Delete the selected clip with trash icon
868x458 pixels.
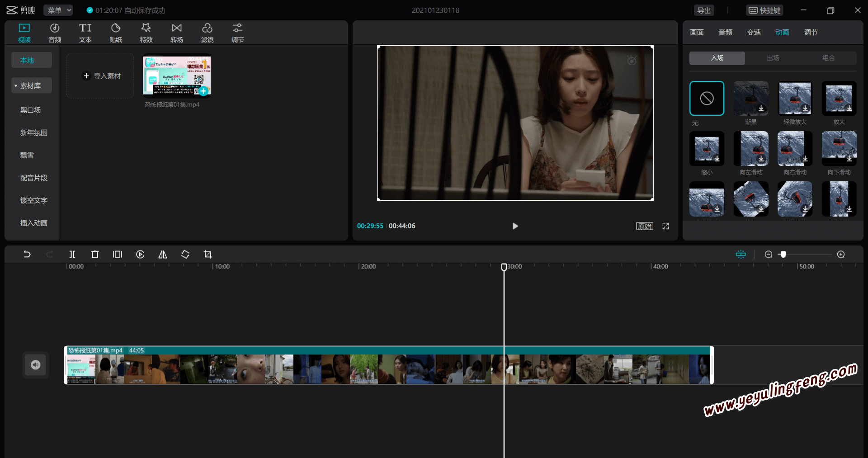[x=95, y=255]
